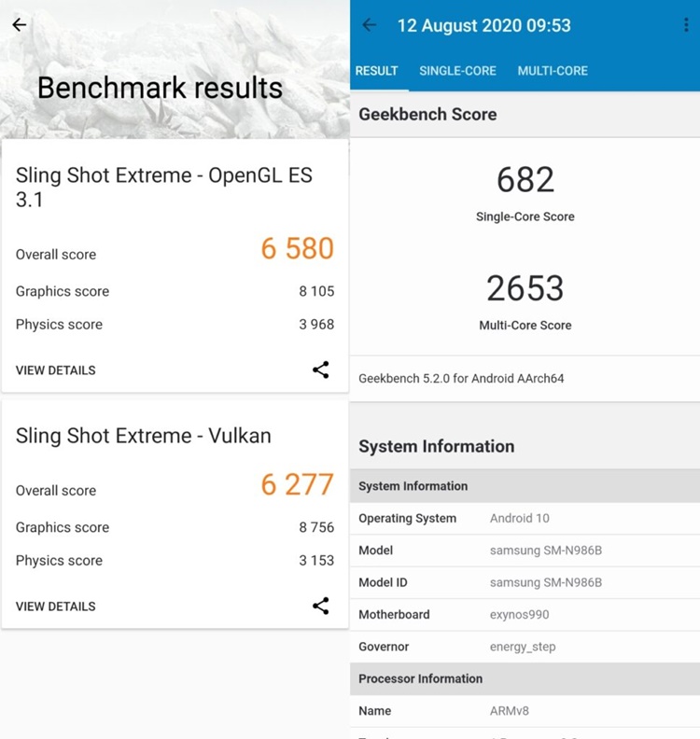Open the Geekbench three-dot overflow menu
This screenshot has width=700, height=739.
(686, 25)
